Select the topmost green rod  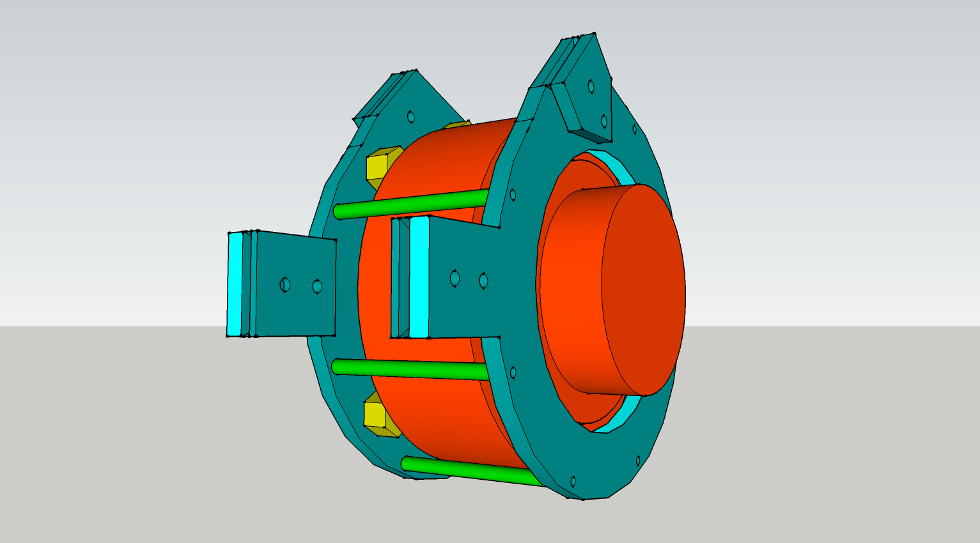pos(412,204)
